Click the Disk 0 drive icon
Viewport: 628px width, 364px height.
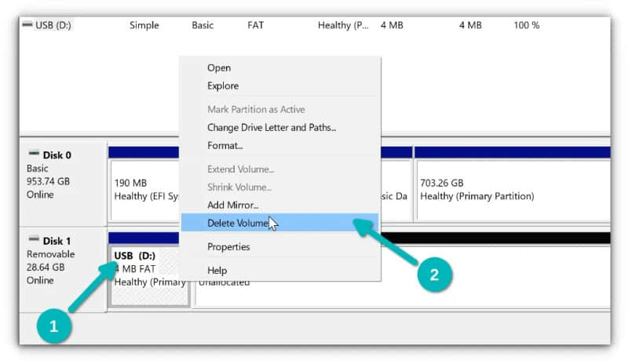point(34,153)
